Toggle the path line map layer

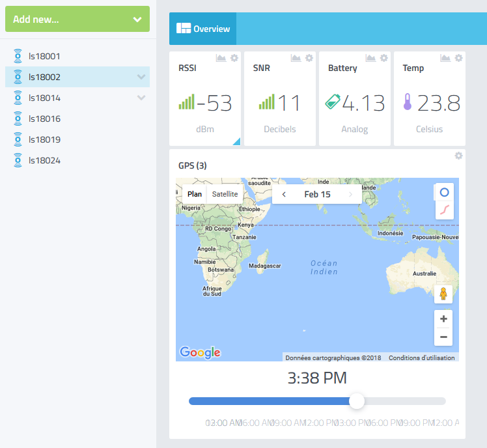tap(444, 209)
